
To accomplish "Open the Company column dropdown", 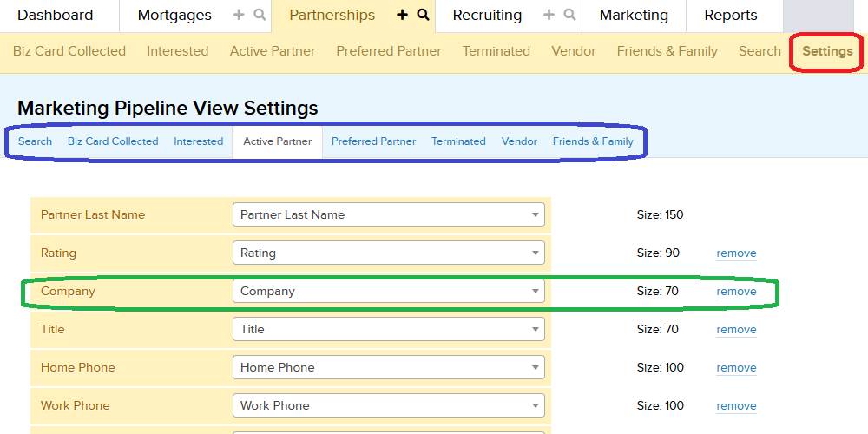I will point(389,291).
